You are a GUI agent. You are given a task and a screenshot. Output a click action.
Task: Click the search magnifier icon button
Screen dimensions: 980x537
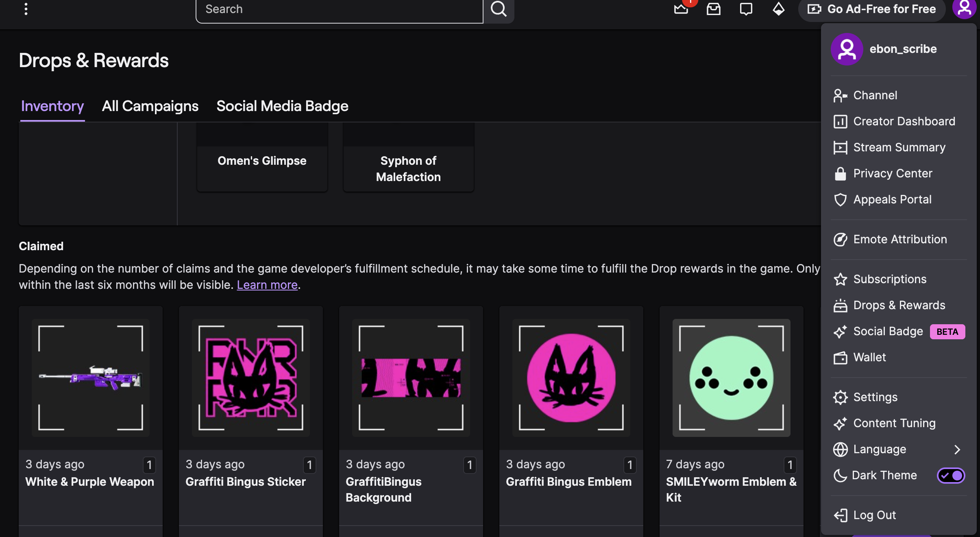pyautogui.click(x=499, y=9)
